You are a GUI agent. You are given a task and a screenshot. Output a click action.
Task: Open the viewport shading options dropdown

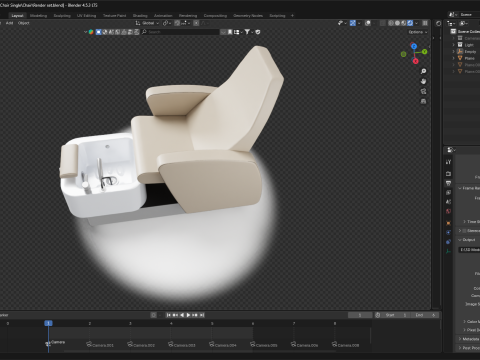(x=416, y=23)
